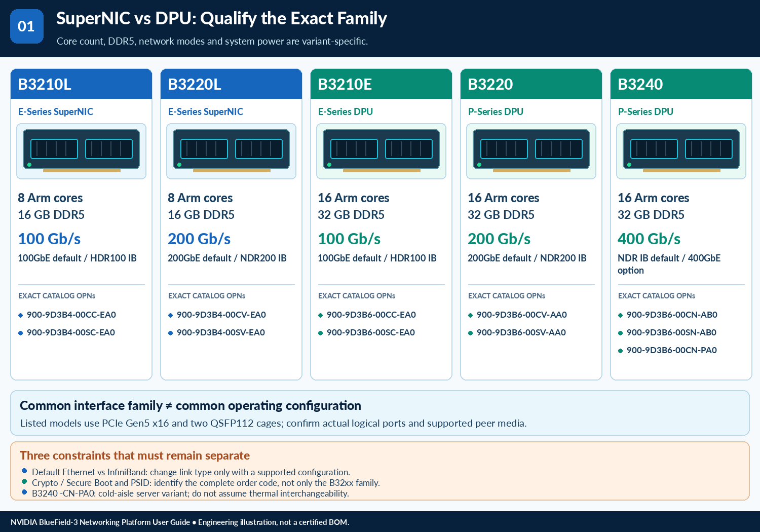Image resolution: width=760 pixels, height=532 pixels.
Task: Click "8 Arm cores" in the B3210L card
Action: (50, 198)
